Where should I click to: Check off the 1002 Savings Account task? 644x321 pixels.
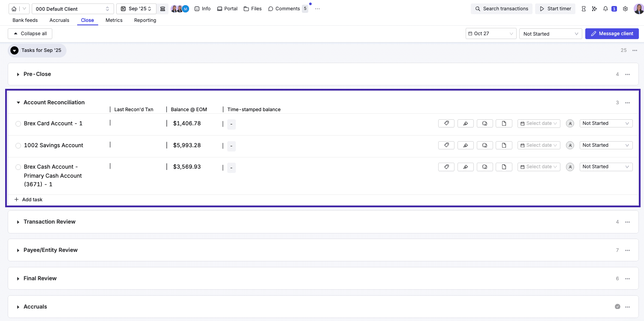[x=18, y=145]
